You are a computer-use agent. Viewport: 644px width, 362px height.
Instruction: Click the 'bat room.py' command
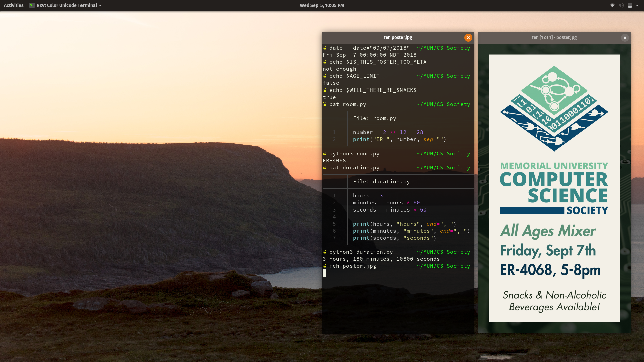(348, 104)
